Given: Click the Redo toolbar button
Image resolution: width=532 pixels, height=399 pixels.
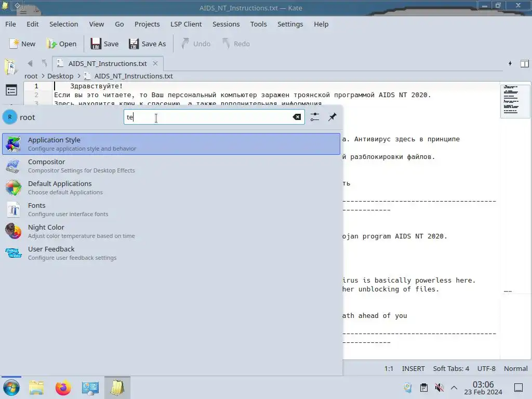Looking at the screenshot, I should [x=236, y=44].
